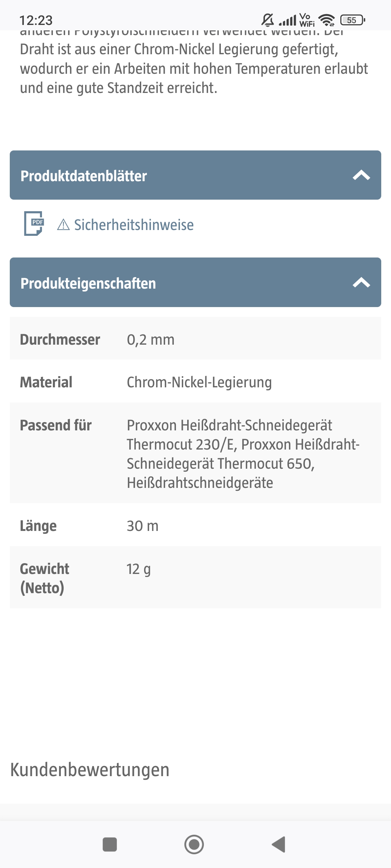
Task: Tap the WiFi status icon
Action: click(327, 20)
